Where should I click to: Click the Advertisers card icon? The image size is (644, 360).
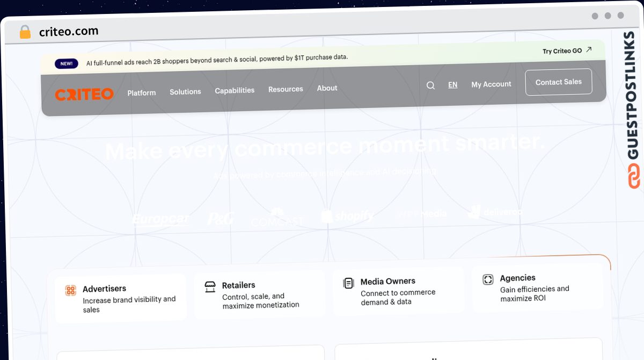point(71,291)
